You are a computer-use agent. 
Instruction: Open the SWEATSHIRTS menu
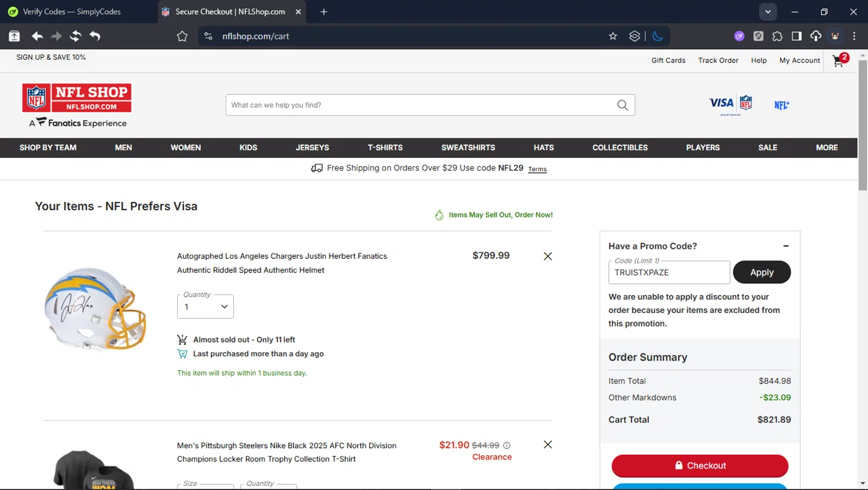coord(468,148)
